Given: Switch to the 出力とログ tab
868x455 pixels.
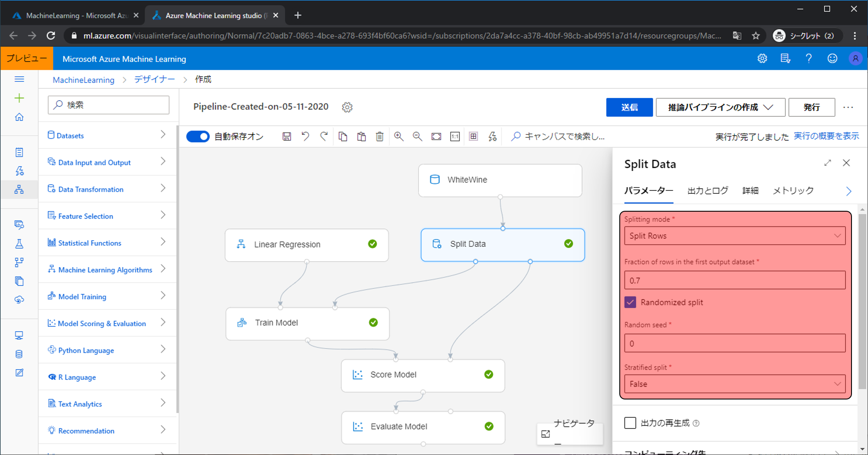Looking at the screenshot, I should 707,190.
